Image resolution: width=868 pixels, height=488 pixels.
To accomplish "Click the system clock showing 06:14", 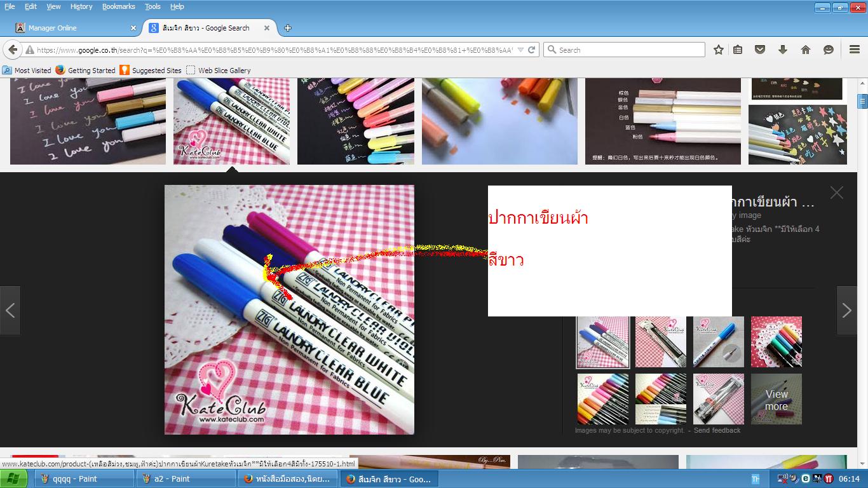I will click(849, 479).
